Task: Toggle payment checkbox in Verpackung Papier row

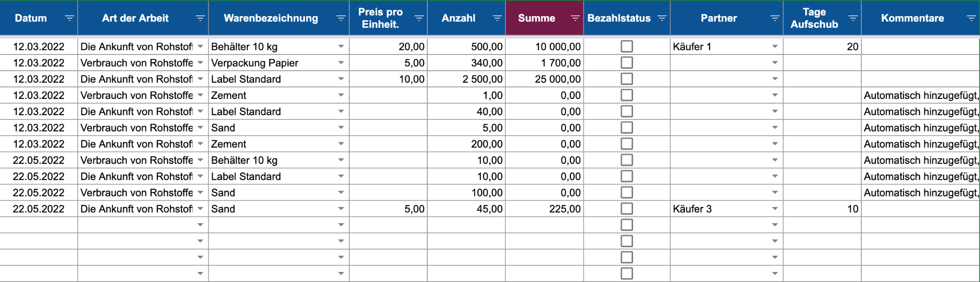Action: click(x=626, y=63)
